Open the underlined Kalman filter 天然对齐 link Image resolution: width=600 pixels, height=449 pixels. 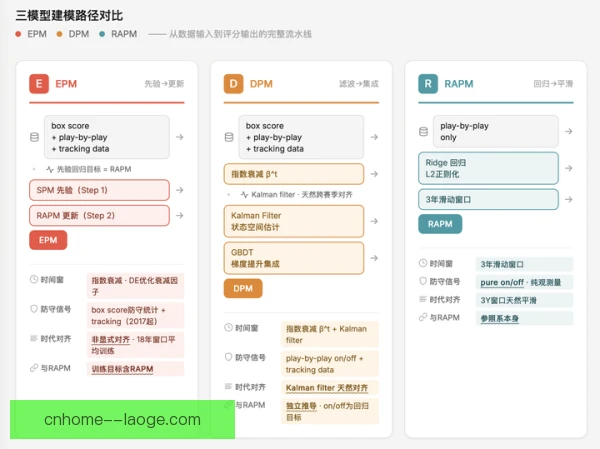[x=327, y=388]
